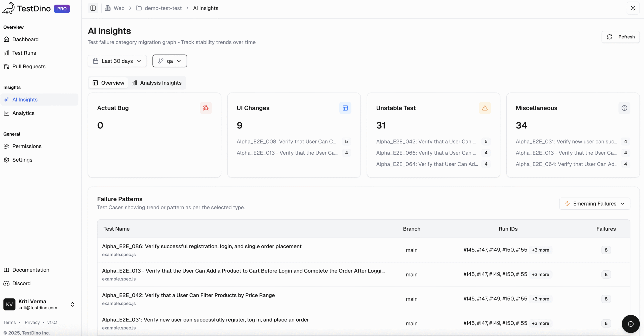Click the info icon at the bottom right
This screenshot has width=644, height=336.
(630, 324)
